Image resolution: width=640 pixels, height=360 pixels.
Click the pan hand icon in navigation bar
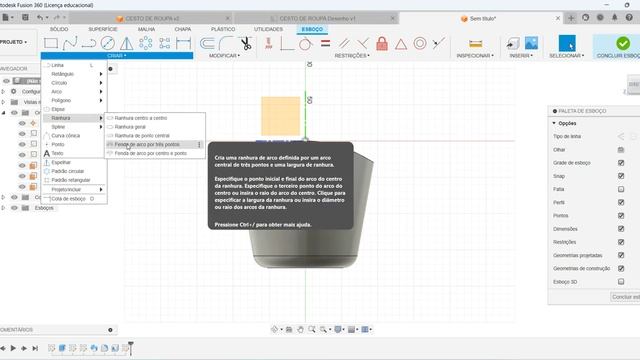pos(300,329)
